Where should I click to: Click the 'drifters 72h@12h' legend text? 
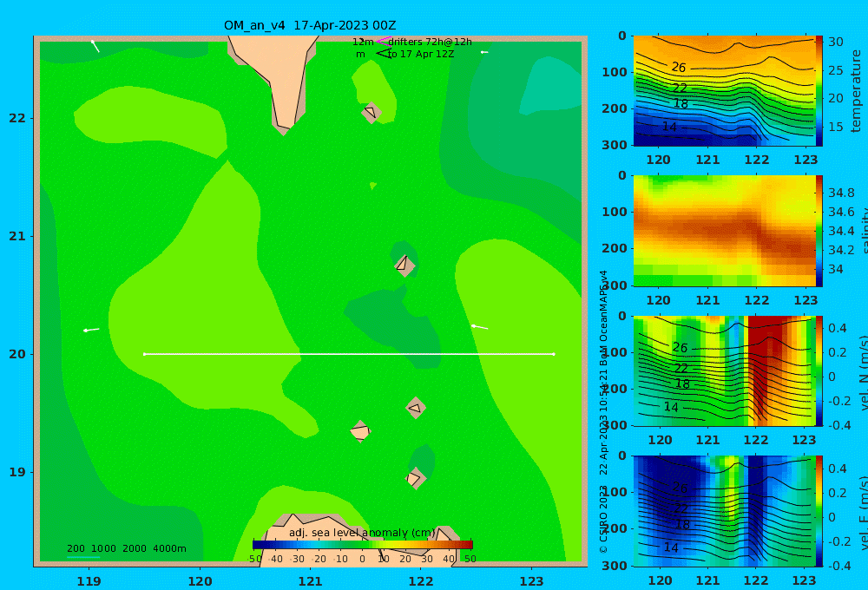pos(431,42)
